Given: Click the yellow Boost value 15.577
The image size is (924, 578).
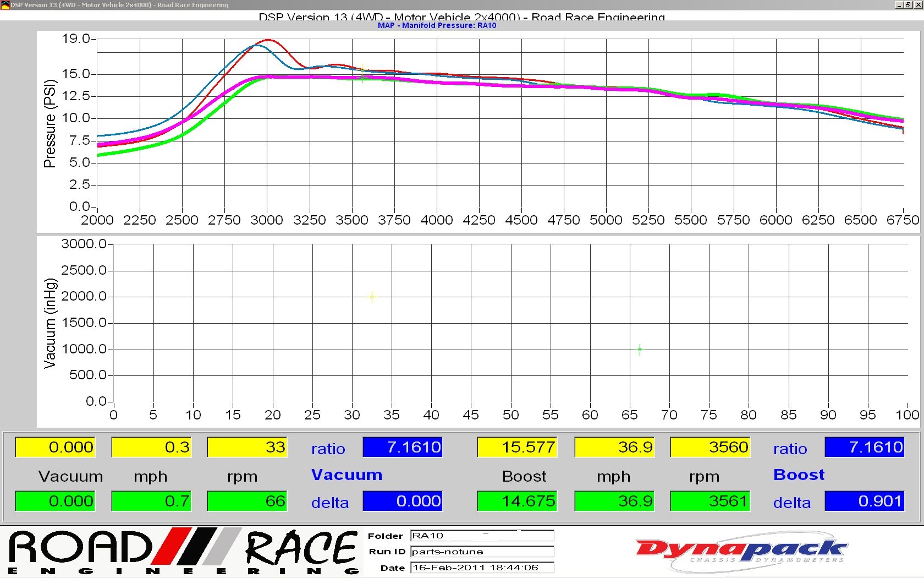Looking at the screenshot, I should click(517, 447).
